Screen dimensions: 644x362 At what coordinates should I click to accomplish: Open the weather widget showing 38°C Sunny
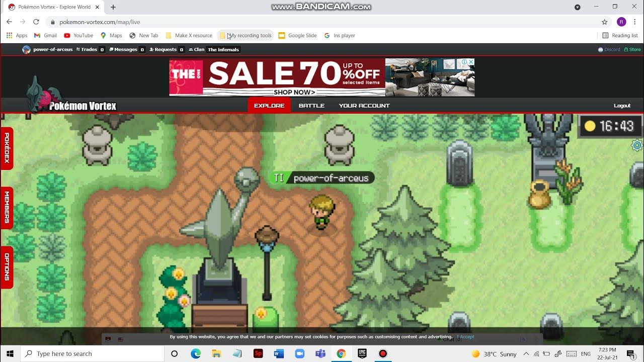(494, 354)
